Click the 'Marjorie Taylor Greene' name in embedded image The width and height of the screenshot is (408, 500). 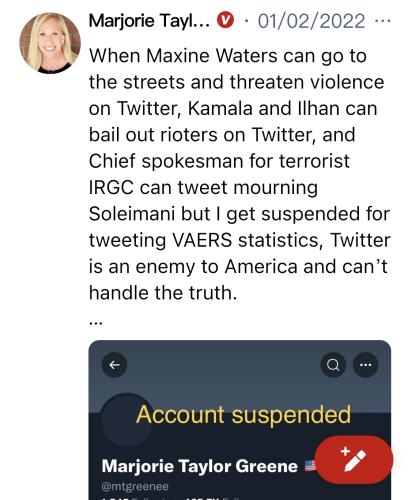(199, 466)
